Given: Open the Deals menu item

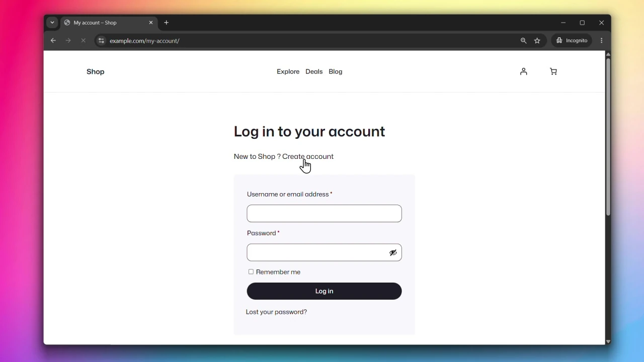Looking at the screenshot, I should [x=314, y=72].
